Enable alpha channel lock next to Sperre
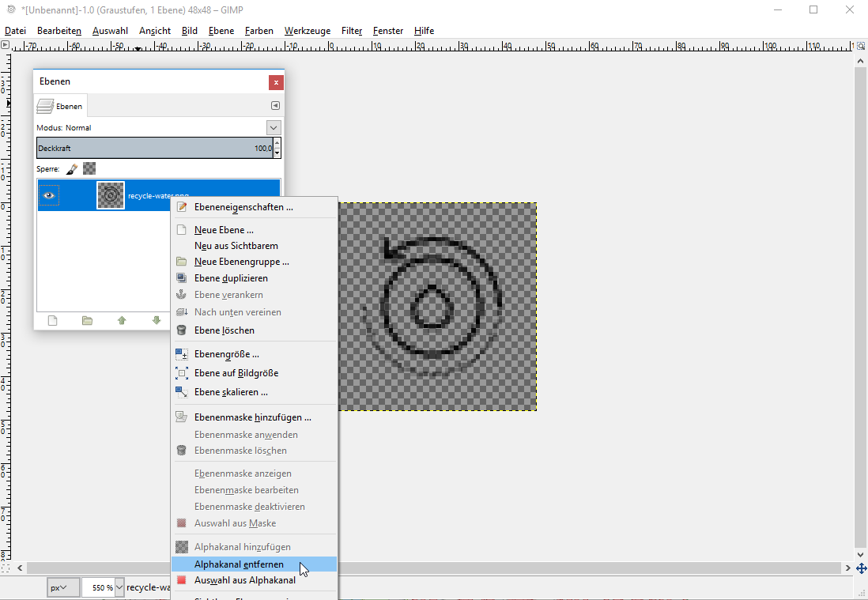The height and width of the screenshot is (600, 868). pyautogui.click(x=89, y=168)
